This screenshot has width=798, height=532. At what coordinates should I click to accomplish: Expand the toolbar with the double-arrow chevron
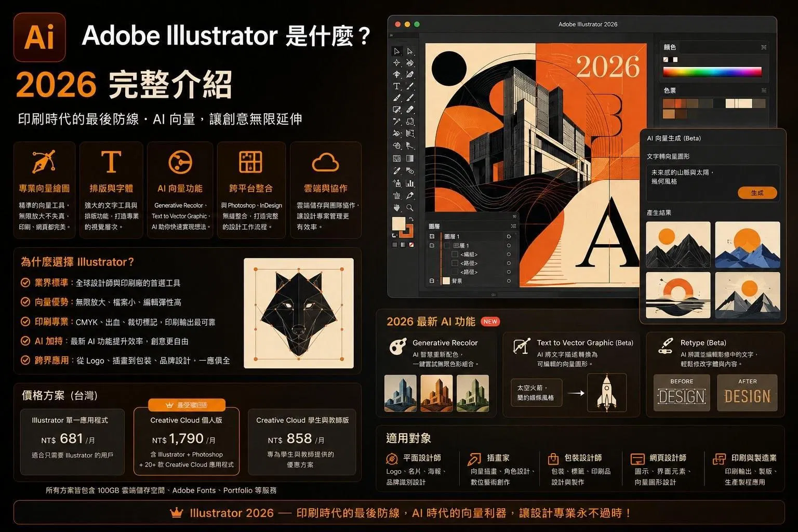coord(391,35)
